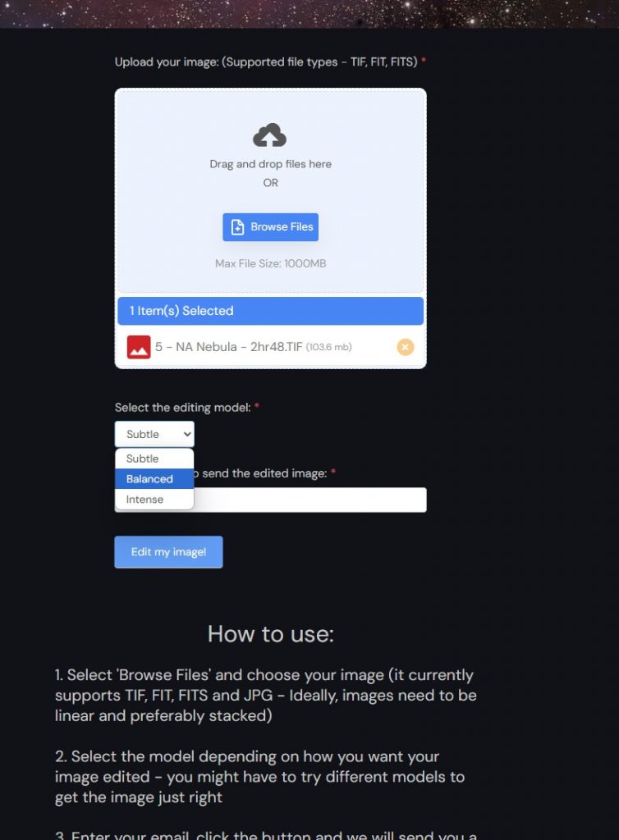Click the dropdown chevron arrow next to Subtle
The image size is (619, 840).
pyautogui.click(x=187, y=434)
